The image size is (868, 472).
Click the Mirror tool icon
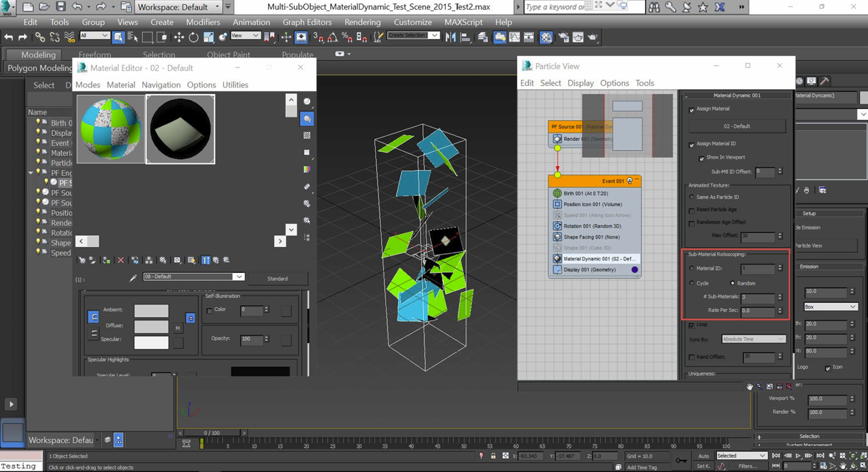coord(451,37)
